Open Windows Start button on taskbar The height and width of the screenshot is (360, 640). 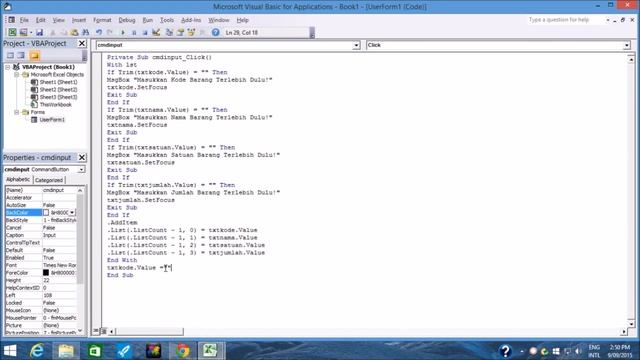[x=10, y=351]
